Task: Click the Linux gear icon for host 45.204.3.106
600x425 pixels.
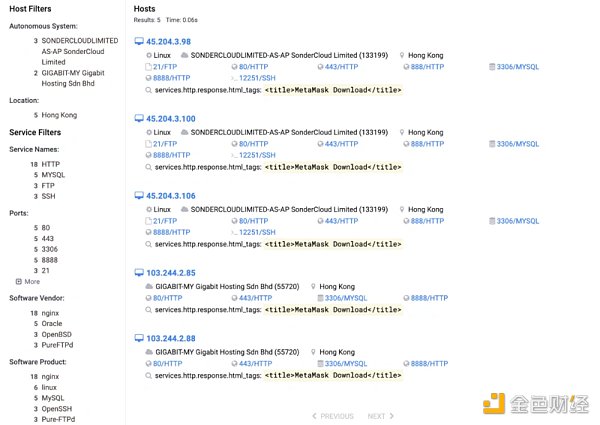Action: click(x=149, y=209)
